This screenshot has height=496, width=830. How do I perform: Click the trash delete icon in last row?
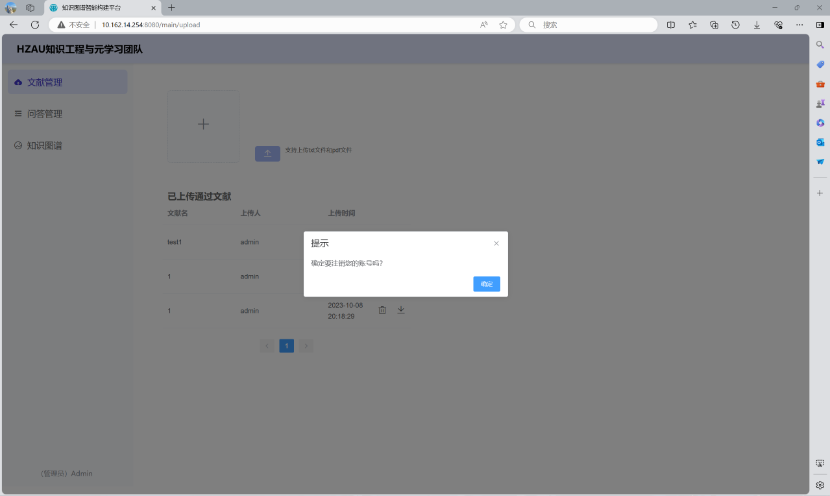pos(382,310)
